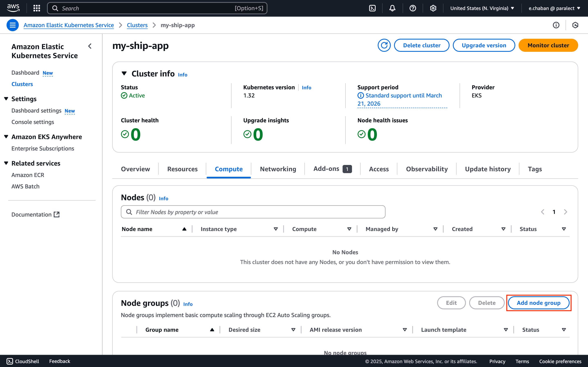
Task: Open the notifications bell
Action: [392, 8]
